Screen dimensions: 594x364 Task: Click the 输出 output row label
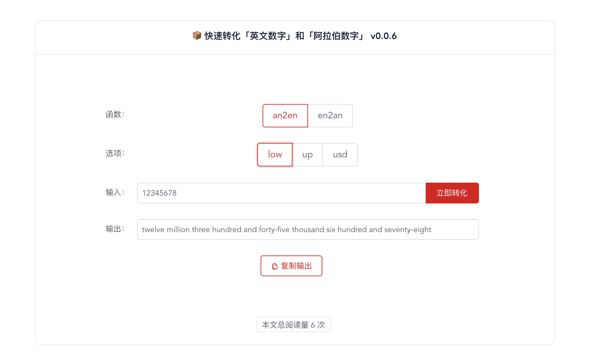[x=115, y=229]
